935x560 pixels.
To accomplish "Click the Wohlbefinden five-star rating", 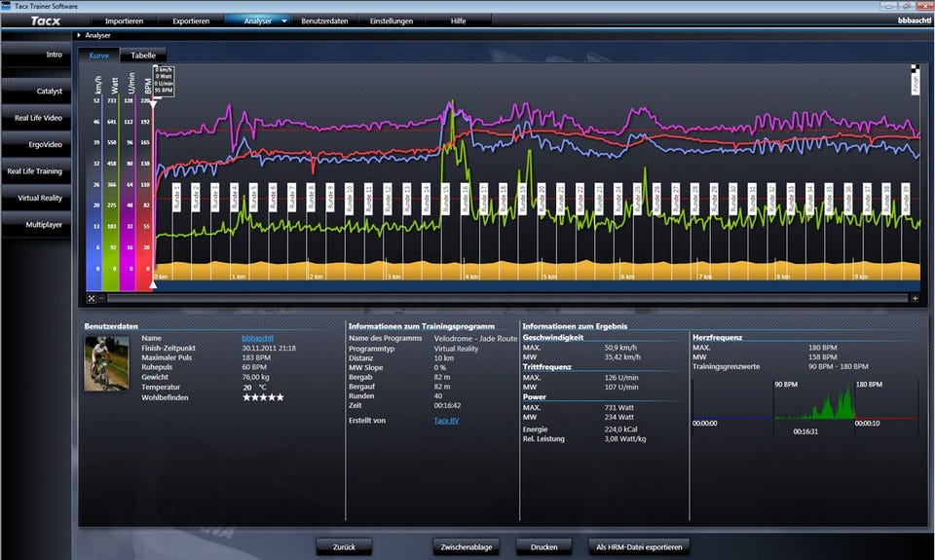I will point(263,397).
